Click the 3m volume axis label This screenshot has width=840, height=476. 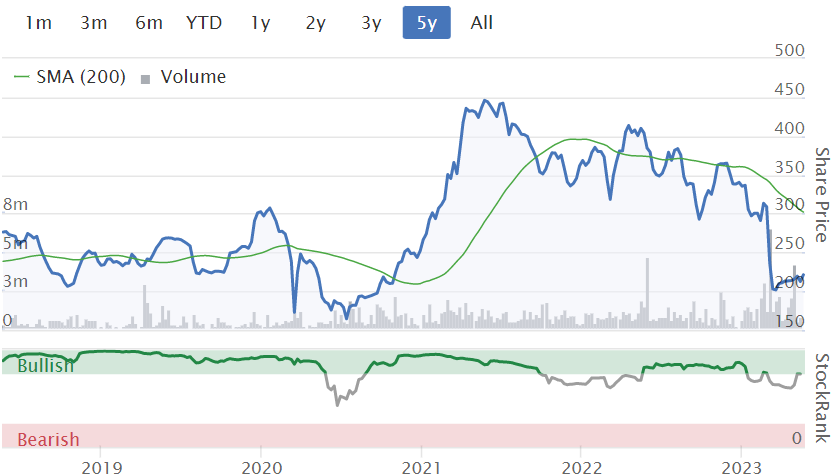pyautogui.click(x=15, y=282)
